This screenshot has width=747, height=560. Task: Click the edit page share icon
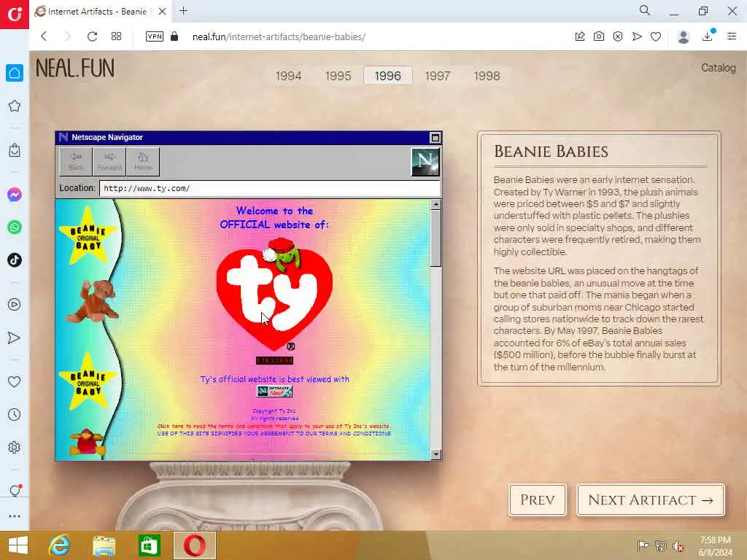580,36
